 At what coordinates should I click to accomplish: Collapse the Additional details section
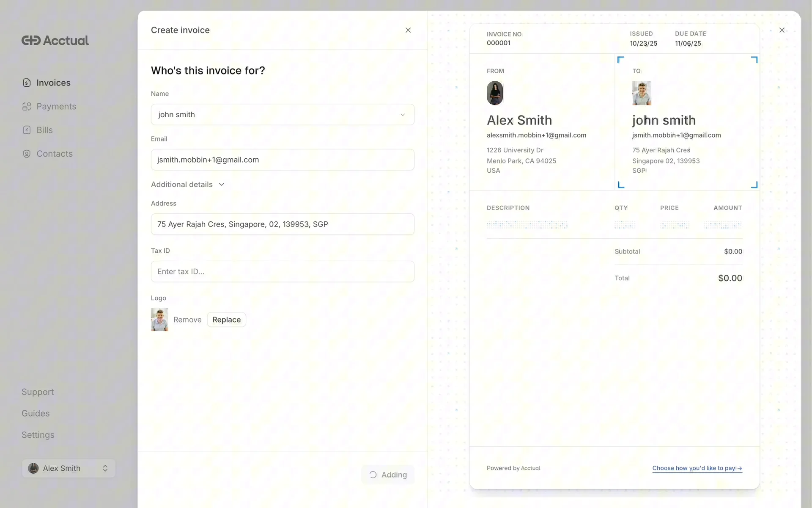188,185
